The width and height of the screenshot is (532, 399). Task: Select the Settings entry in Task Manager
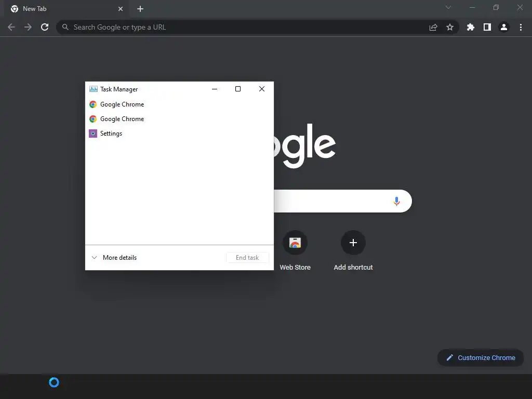tap(179, 134)
